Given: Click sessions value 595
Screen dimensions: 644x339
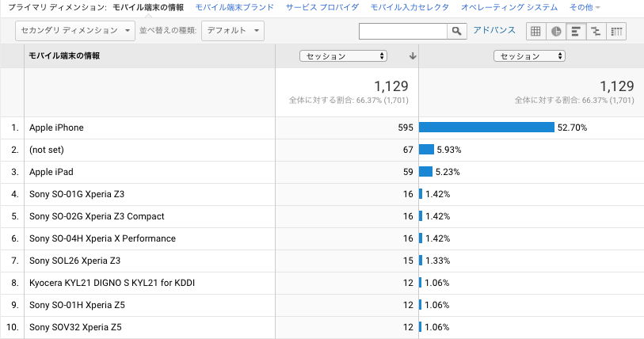Looking at the screenshot, I should (406, 128).
